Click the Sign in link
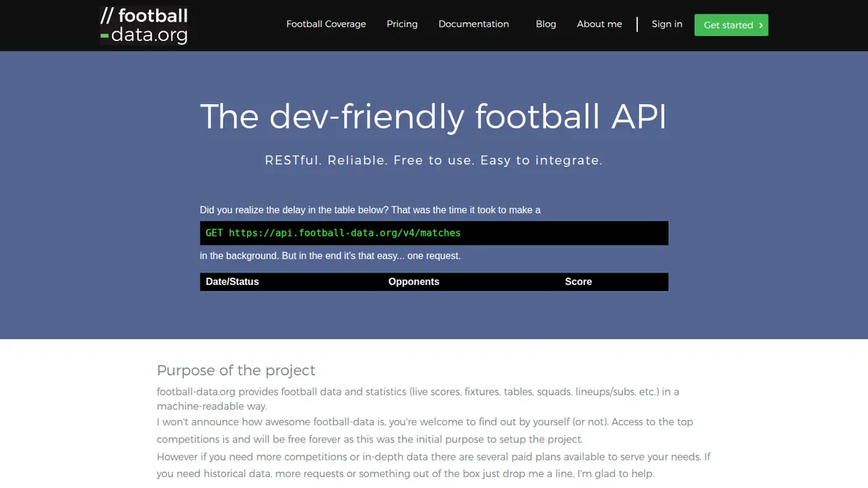 tap(667, 24)
